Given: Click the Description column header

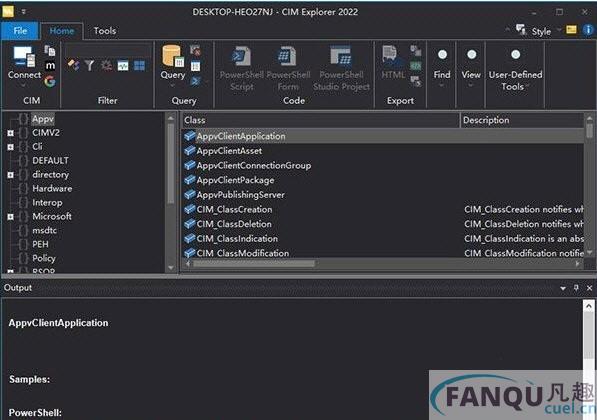Looking at the screenshot, I should pyautogui.click(x=522, y=120).
